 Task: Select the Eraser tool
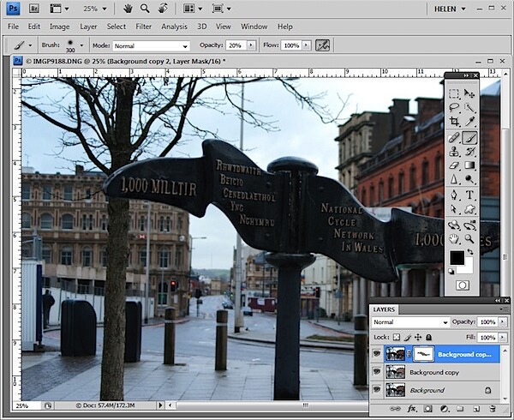(454, 165)
